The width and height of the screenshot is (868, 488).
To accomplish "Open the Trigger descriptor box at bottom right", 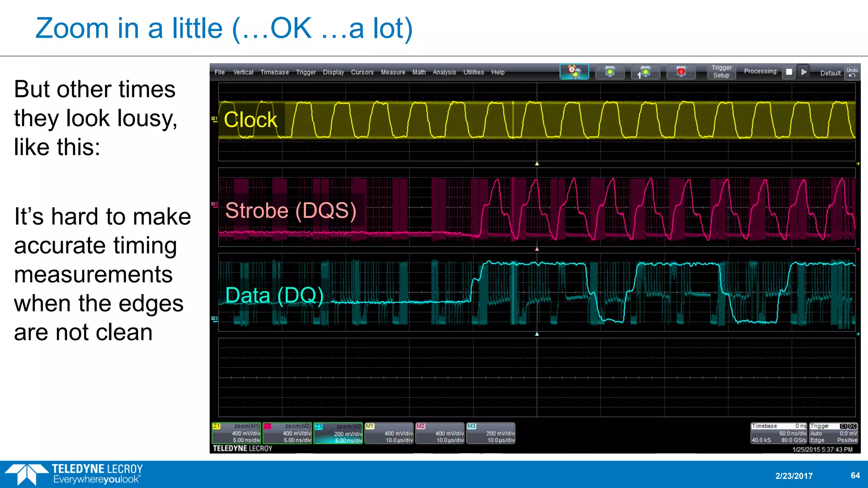I will pos(833,433).
